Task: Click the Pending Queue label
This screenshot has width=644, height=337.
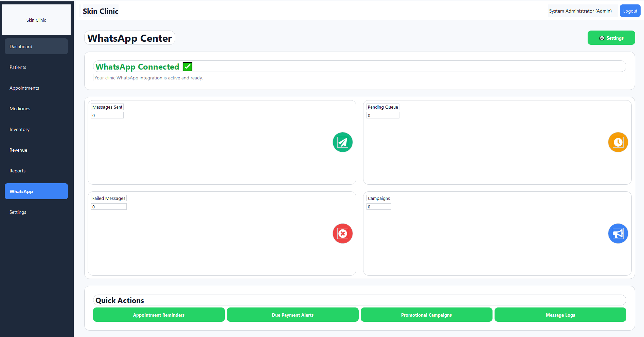Action: (x=383, y=107)
